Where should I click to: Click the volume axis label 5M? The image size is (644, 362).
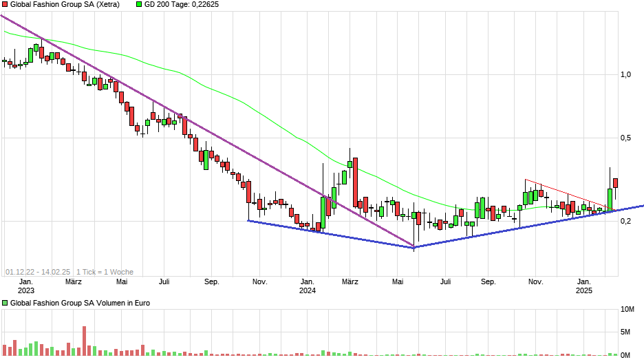(625, 332)
